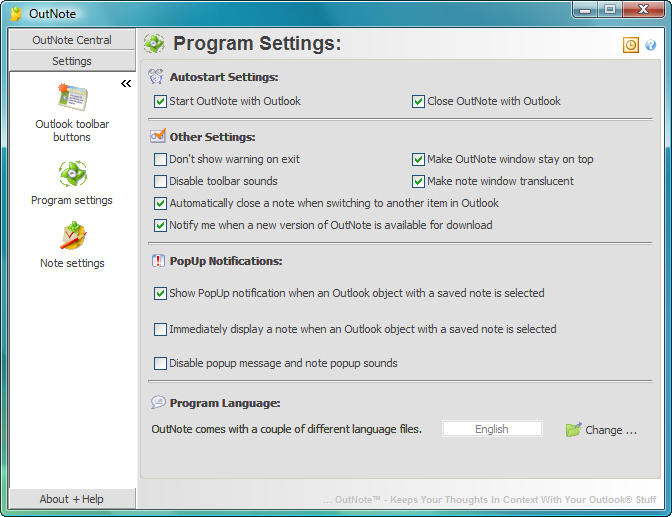Click the OutNote title bar app icon
The image size is (672, 517).
pos(15,14)
